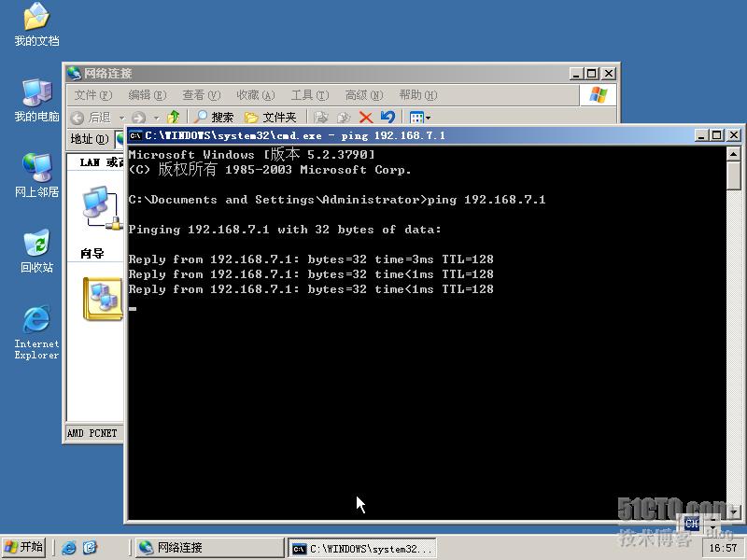Minimize the 网络连接 window
747x560 pixels.
576,74
